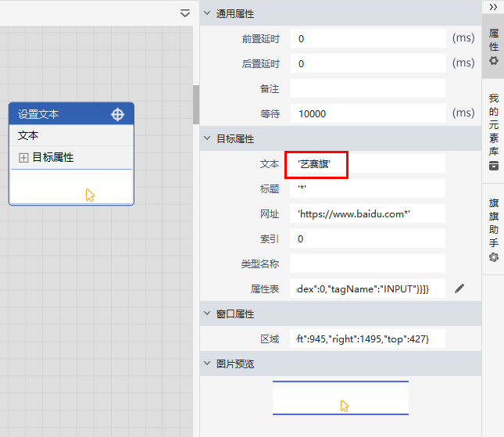This screenshot has height=437, width=504.
Task: Open the canvas dropdown arrow at top
Action: point(185,13)
